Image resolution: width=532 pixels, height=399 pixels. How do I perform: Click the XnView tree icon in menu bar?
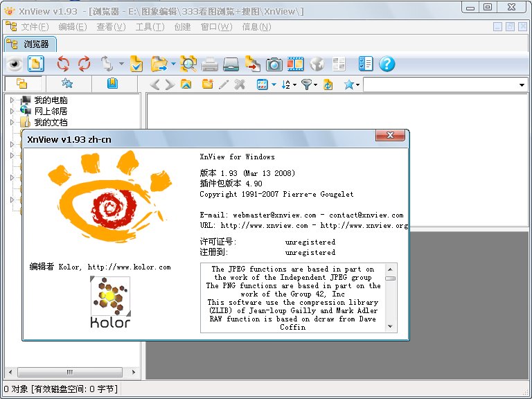pos(11,26)
